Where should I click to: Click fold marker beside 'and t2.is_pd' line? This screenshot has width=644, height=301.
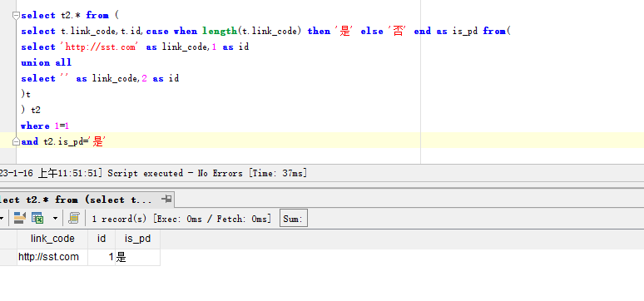point(16,141)
